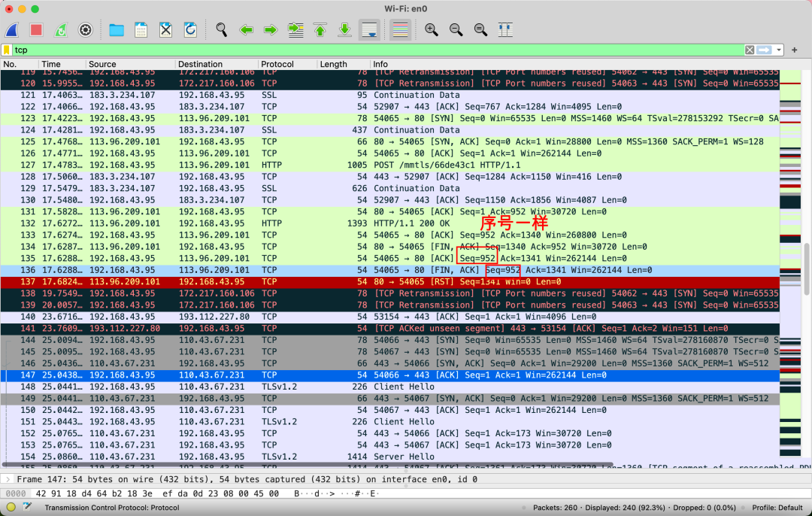The height and width of the screenshot is (516, 812).
Task: Reload the capture file
Action: (190, 30)
